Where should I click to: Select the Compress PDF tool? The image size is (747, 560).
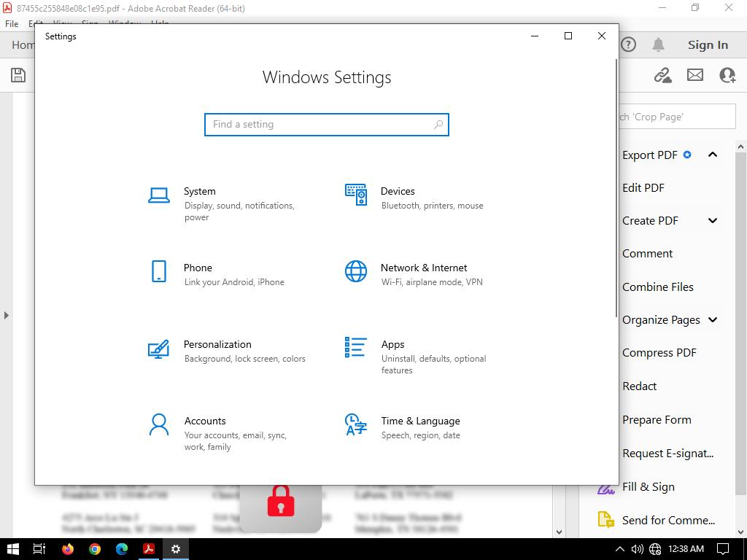[659, 353]
